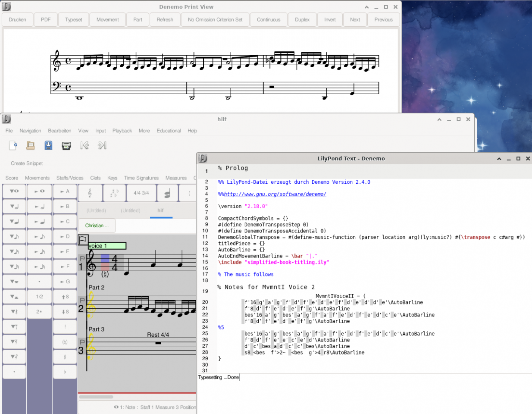Click Drucken in Print View
The height and width of the screenshot is (414, 532).
tap(17, 20)
